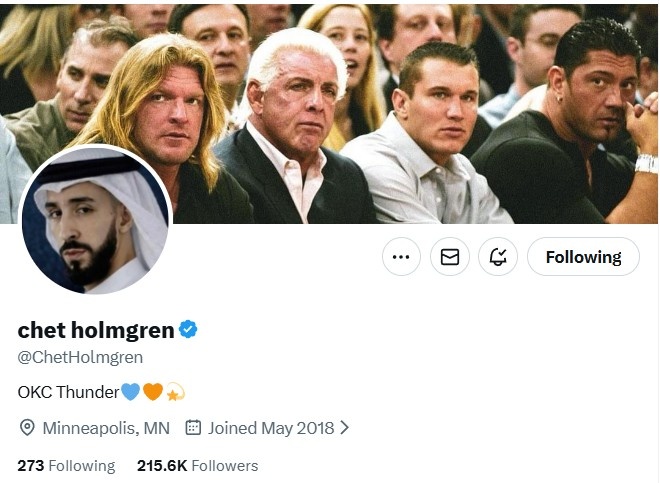Click the blue heart emoji in bio
The height and width of the screenshot is (483, 660).
(130, 392)
